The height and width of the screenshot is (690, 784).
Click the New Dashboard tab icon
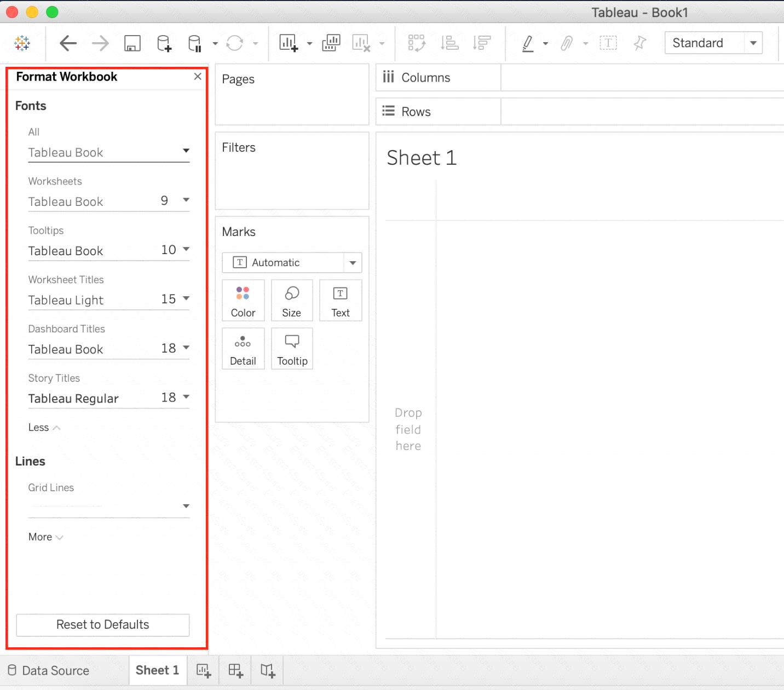(x=236, y=670)
